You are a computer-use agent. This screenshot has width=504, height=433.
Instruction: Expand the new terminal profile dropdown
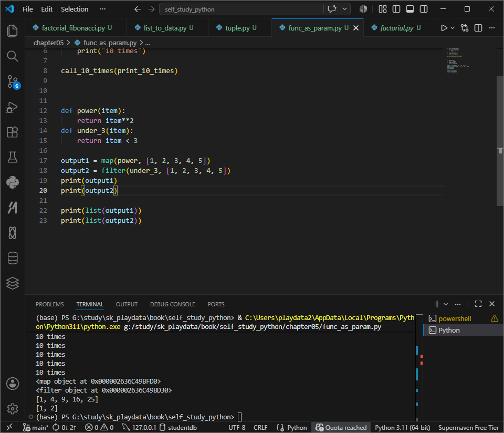point(446,304)
